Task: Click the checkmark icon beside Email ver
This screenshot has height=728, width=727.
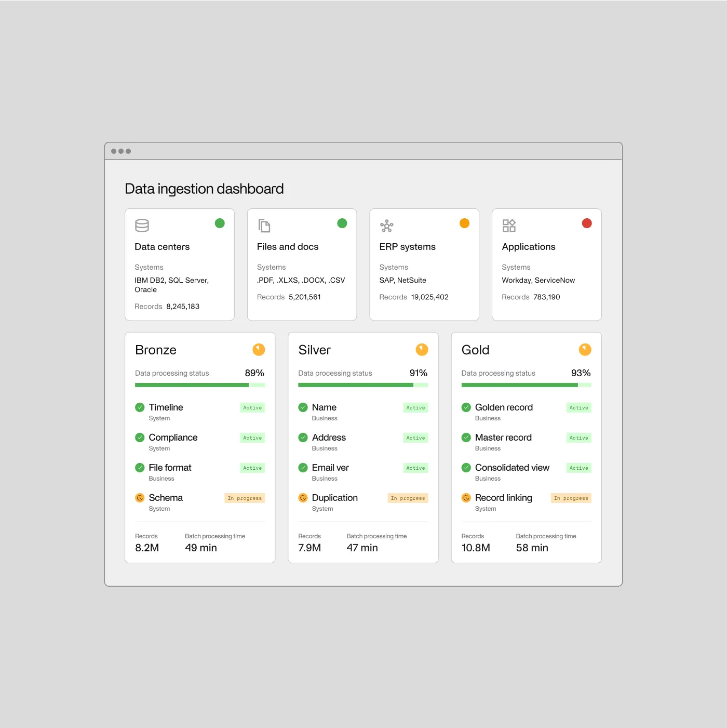Action: coord(303,468)
